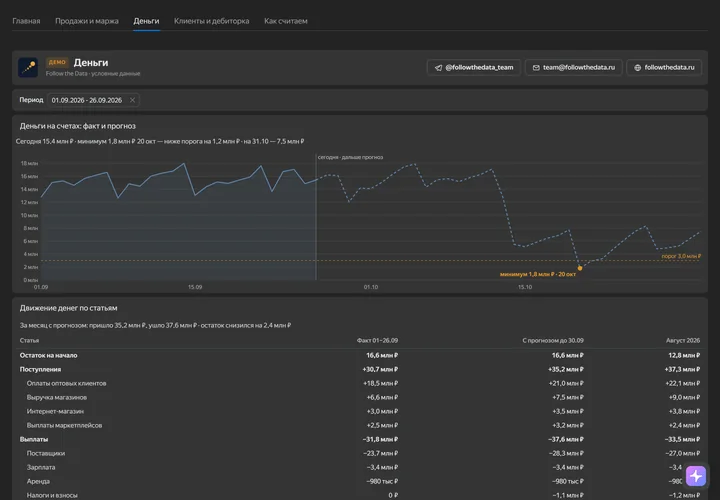The image size is (720, 500).
Task: Click value '−23,7 млн ₽' in Поставщики row
Action: pos(382,453)
